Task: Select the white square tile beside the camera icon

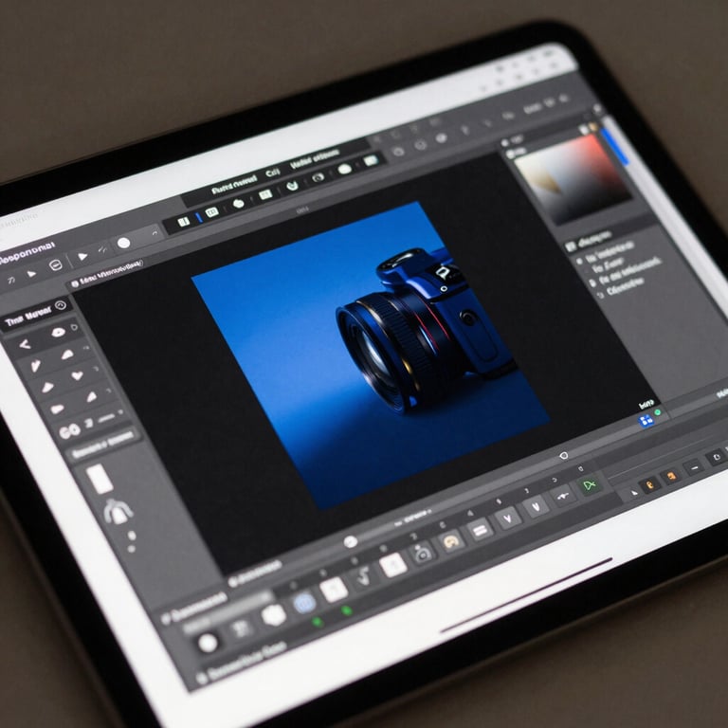Action: tap(393, 565)
